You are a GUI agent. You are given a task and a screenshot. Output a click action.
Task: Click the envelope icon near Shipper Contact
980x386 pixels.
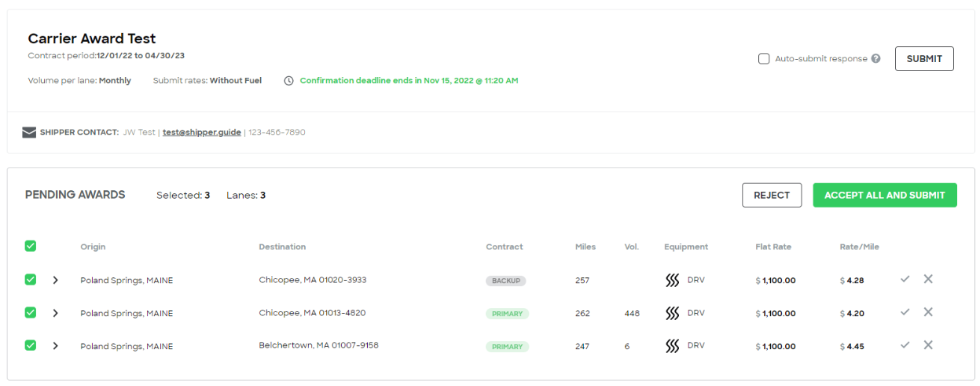coord(29,132)
